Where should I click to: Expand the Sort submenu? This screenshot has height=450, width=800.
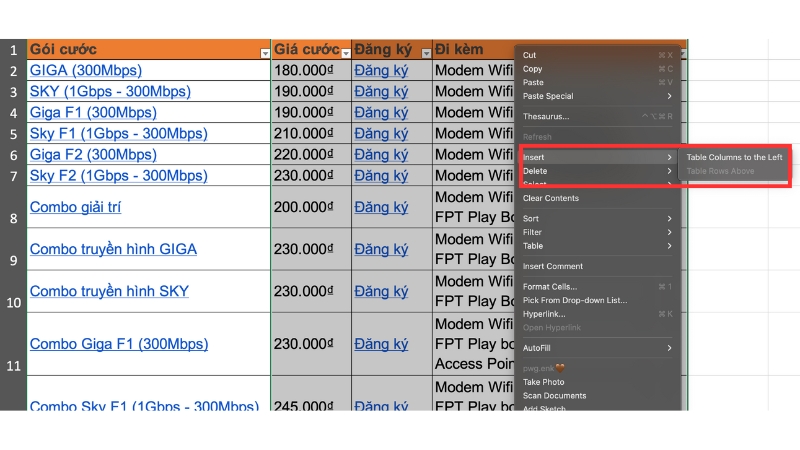click(597, 218)
